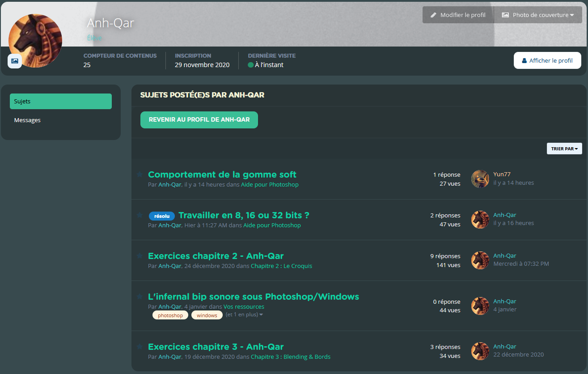
Task: Click the photoshop tag
Action: tap(170, 315)
